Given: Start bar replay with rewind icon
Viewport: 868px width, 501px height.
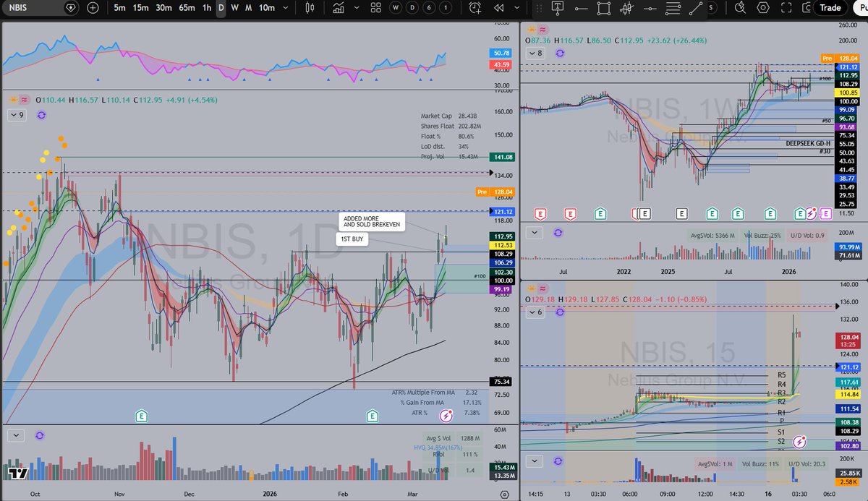Looking at the screenshot, I should tap(498, 8).
